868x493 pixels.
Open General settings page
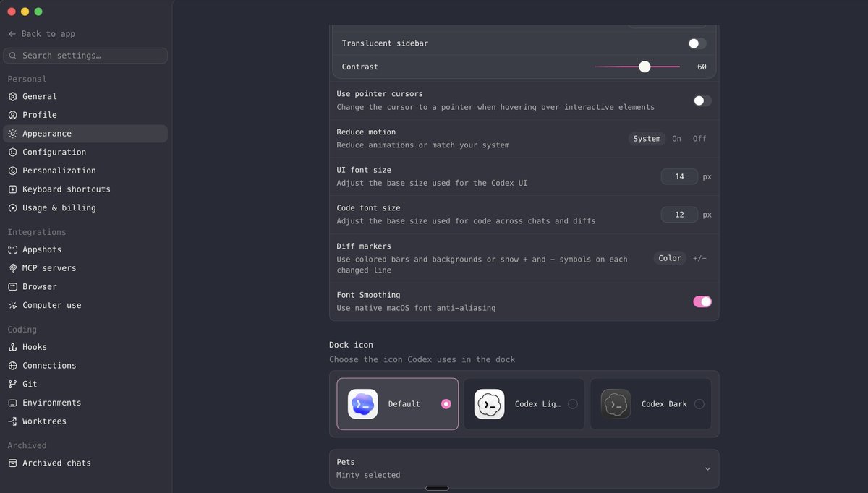(x=85, y=96)
